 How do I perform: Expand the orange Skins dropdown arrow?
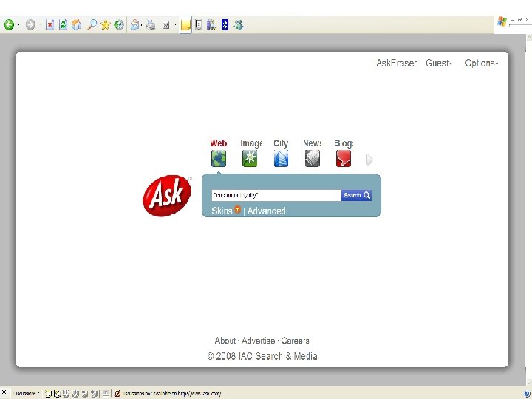click(237, 209)
